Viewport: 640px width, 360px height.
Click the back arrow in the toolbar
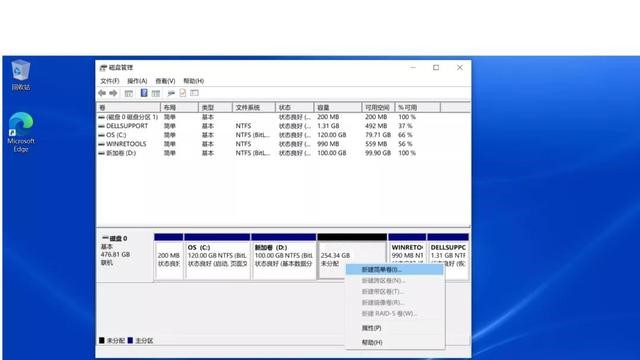(102, 93)
